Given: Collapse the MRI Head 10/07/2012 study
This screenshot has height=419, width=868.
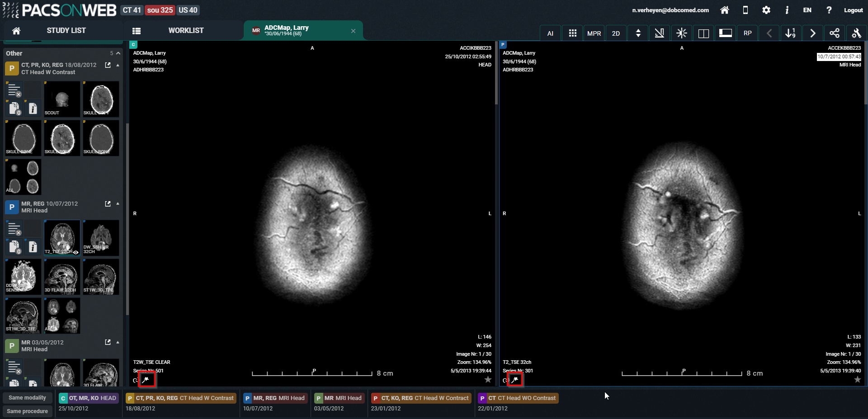Looking at the screenshot, I should [x=118, y=204].
